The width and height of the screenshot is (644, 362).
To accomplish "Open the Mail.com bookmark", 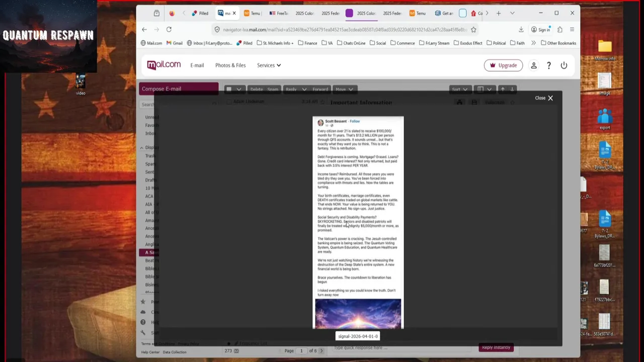I will [151, 43].
